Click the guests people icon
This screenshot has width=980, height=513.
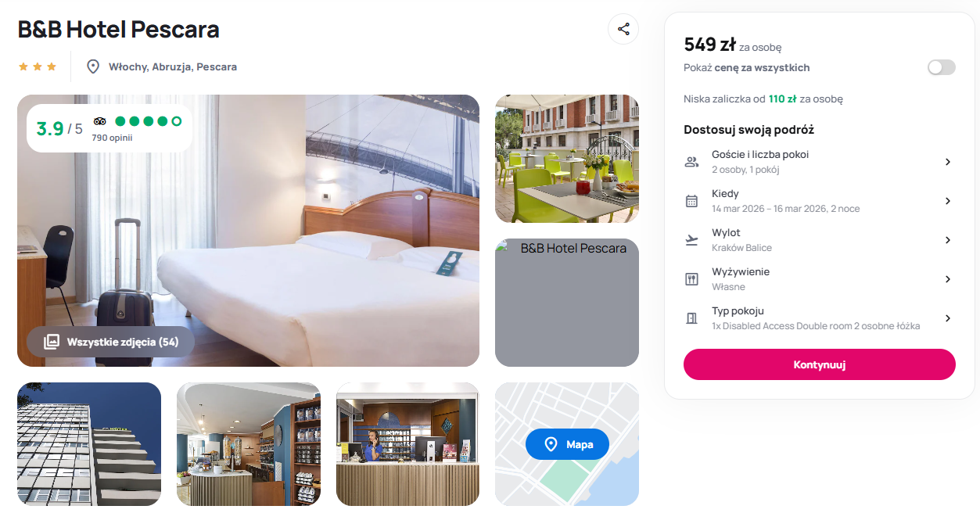pos(691,162)
